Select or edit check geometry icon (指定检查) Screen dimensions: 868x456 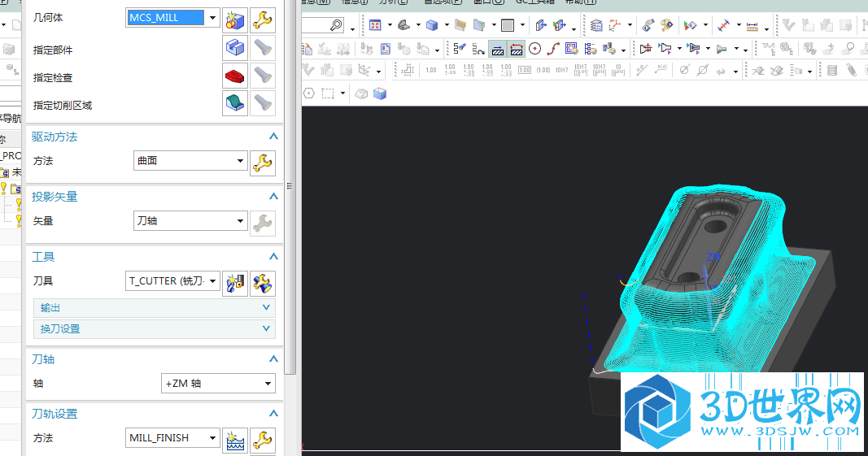coord(235,76)
